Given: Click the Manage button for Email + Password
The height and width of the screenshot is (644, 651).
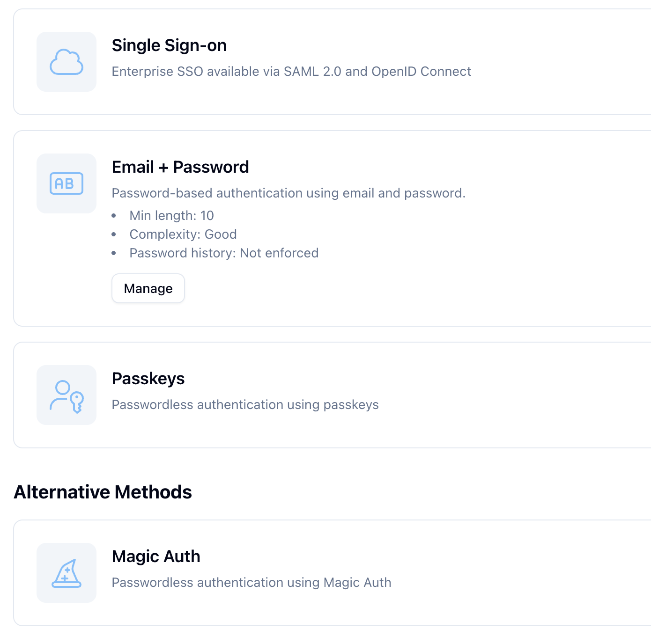Looking at the screenshot, I should (x=148, y=288).
